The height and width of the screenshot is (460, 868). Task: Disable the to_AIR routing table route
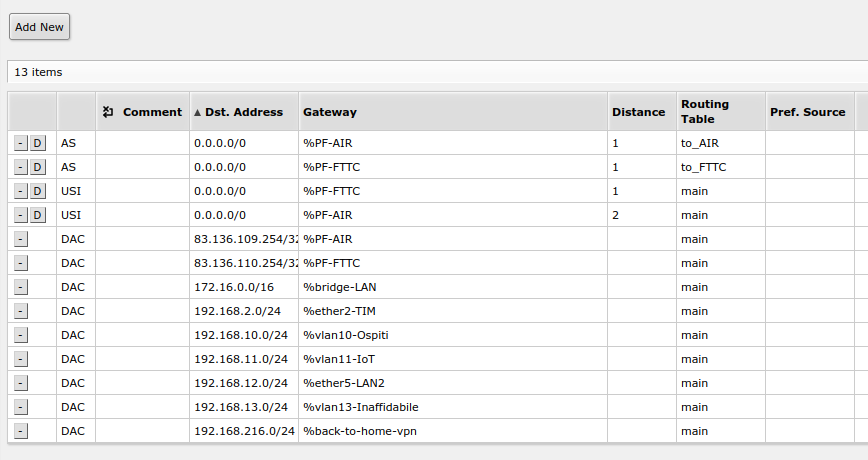(38, 143)
